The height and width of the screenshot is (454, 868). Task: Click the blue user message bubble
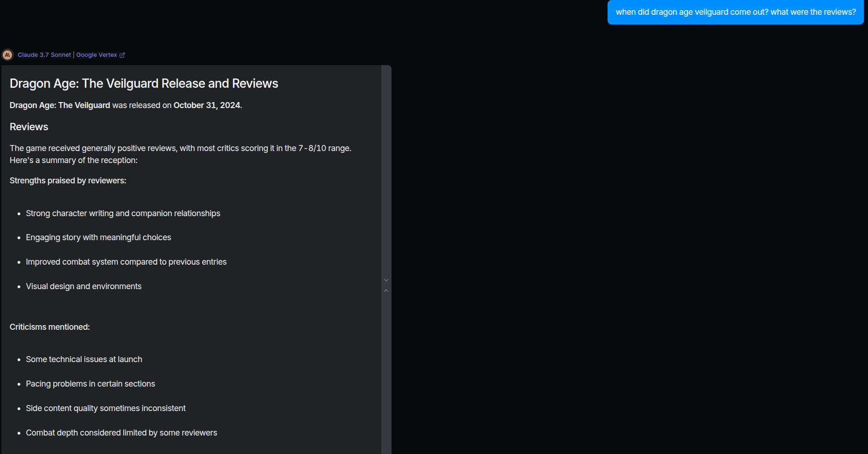click(x=735, y=12)
